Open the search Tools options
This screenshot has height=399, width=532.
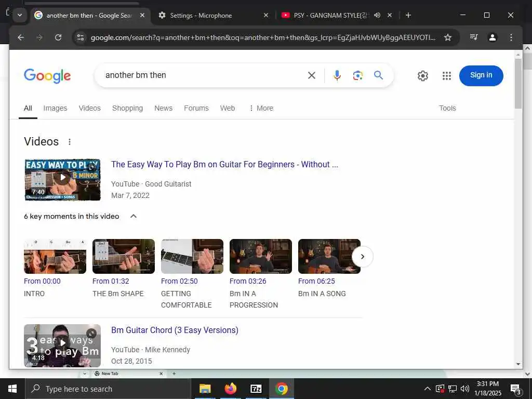click(447, 108)
